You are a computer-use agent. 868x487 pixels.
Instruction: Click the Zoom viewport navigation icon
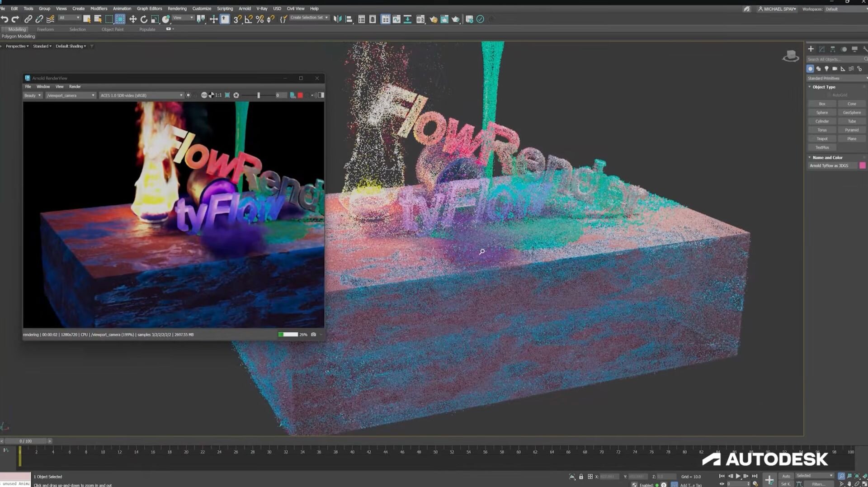tap(841, 476)
